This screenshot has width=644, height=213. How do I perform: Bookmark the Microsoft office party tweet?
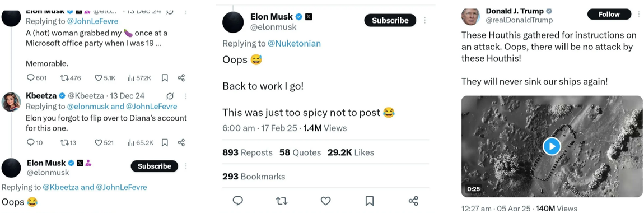165,78
